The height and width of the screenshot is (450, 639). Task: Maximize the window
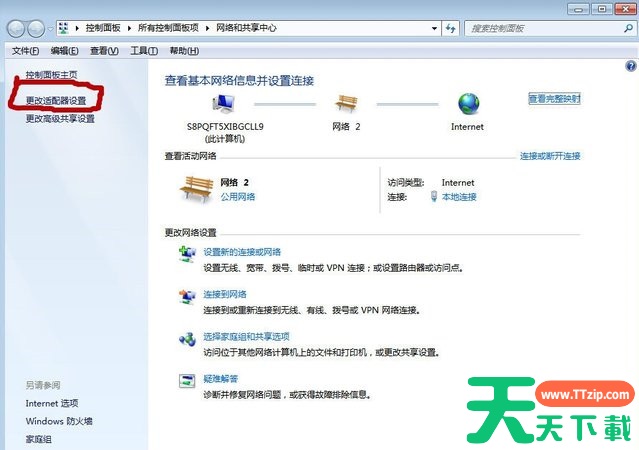[602, 9]
